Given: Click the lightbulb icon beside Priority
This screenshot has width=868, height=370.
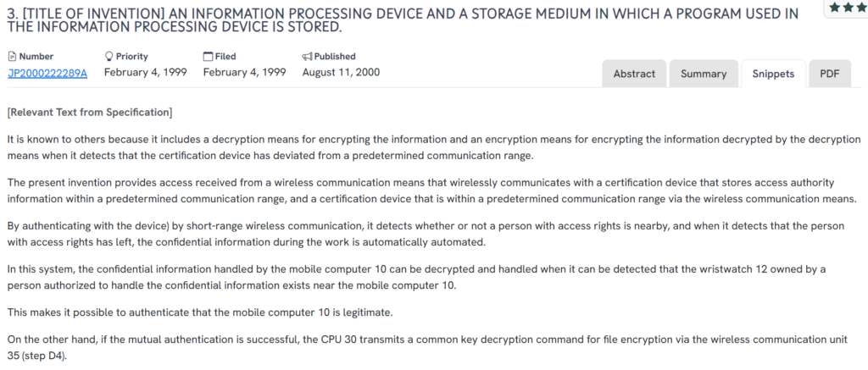Looking at the screenshot, I should 108,56.
